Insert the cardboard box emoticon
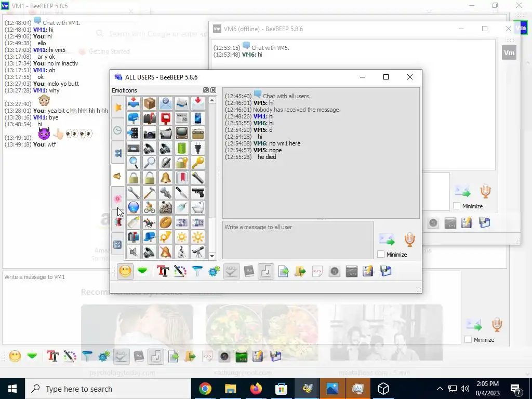 pos(149,103)
